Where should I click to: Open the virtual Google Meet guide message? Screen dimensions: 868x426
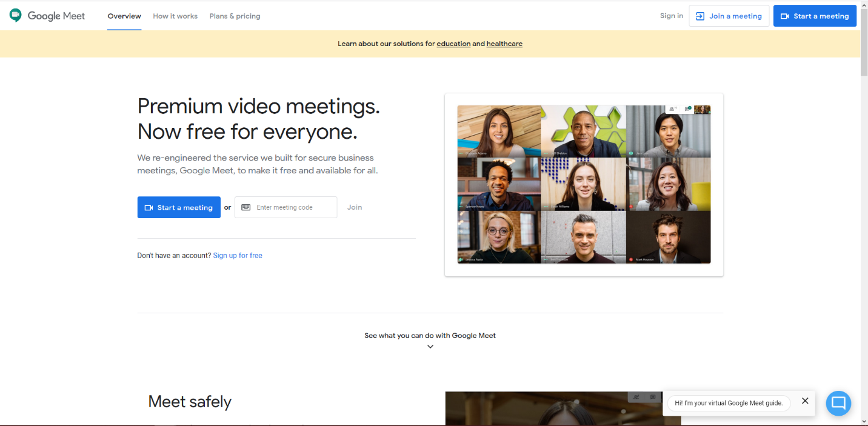click(729, 403)
